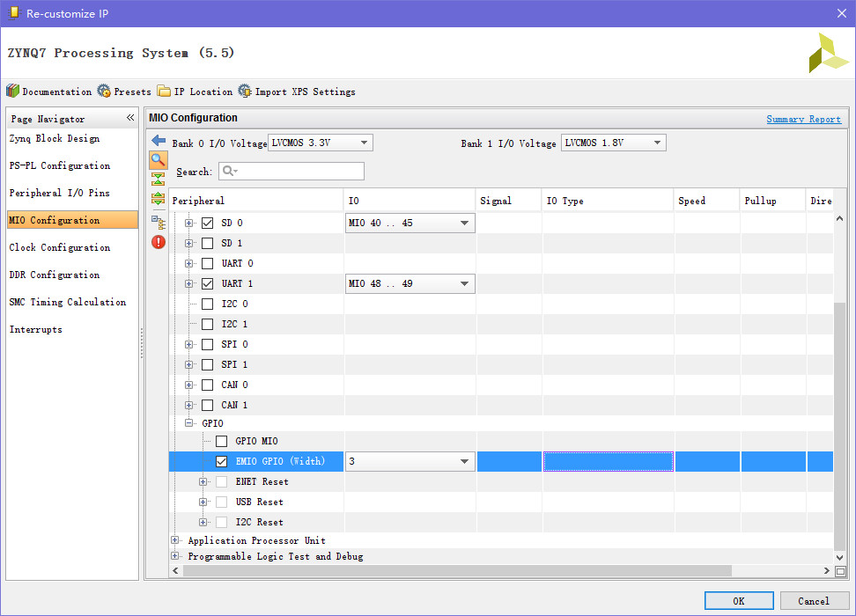856x616 pixels.
Task: Open DDR Configuration page
Action: point(55,275)
